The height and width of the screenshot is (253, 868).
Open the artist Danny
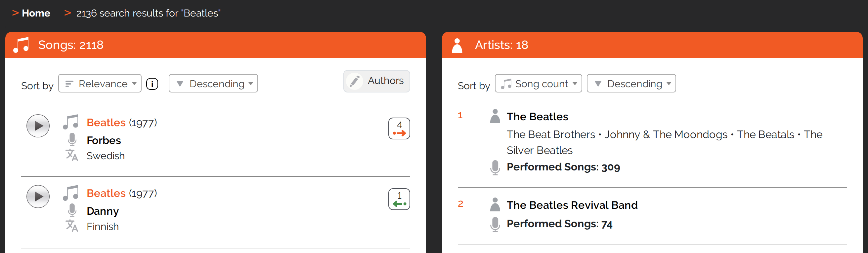click(103, 211)
